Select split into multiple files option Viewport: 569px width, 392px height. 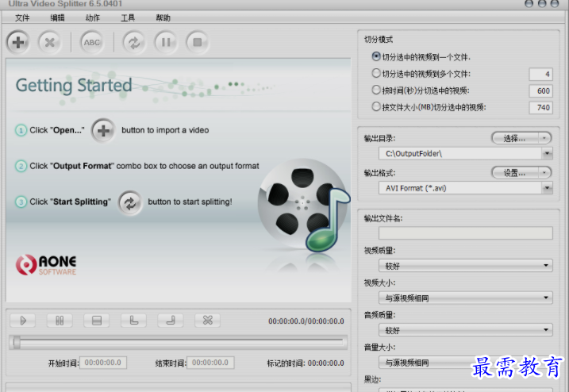coord(376,73)
